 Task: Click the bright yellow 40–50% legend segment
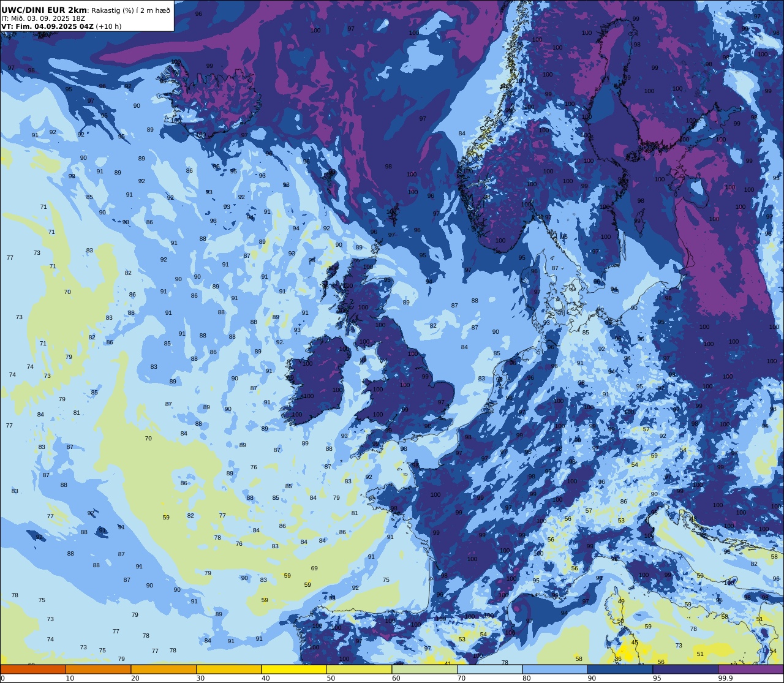point(294,669)
